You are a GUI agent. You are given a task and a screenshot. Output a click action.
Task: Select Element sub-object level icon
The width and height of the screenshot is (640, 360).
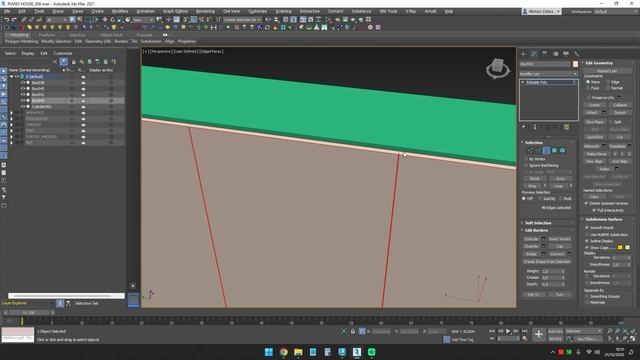tap(562, 151)
